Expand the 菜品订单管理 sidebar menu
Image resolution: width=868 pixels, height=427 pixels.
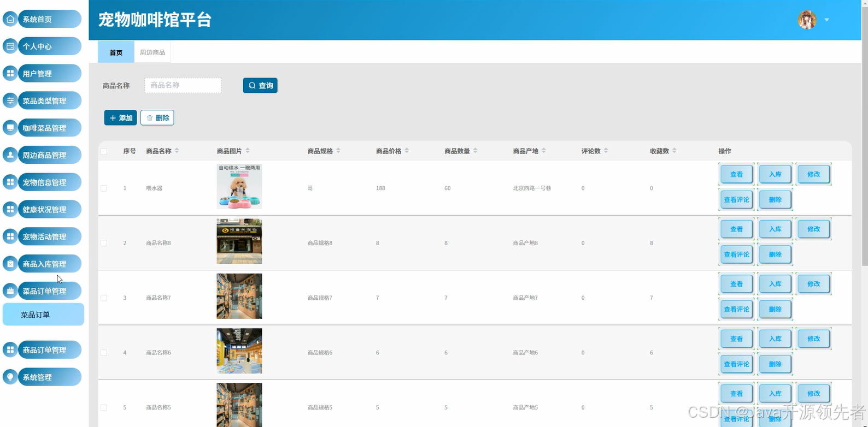(x=50, y=291)
